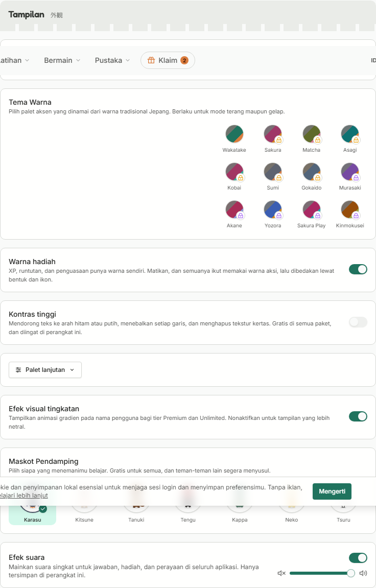Click the purple lock on Murasaki swatch
376x588 pixels.
[356, 178]
